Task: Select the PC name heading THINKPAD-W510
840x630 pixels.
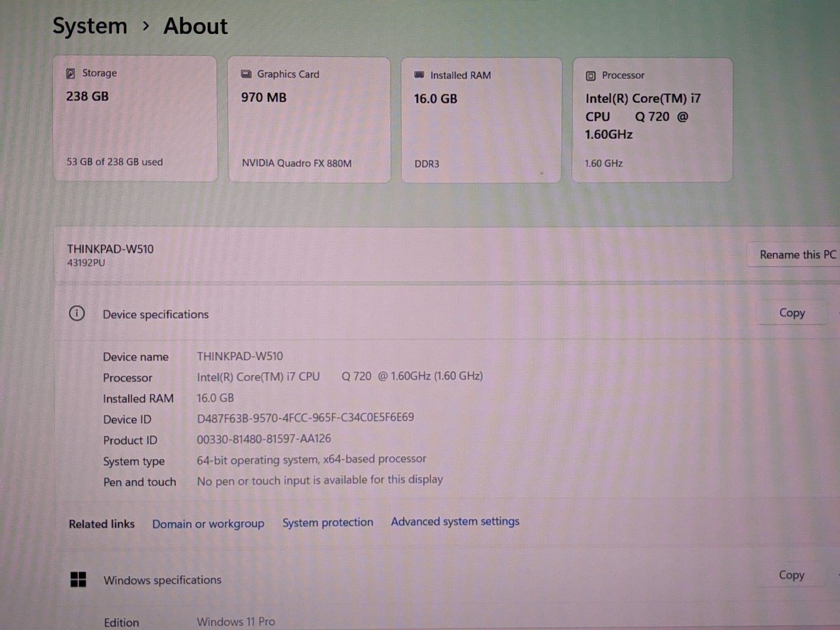Action: [110, 249]
